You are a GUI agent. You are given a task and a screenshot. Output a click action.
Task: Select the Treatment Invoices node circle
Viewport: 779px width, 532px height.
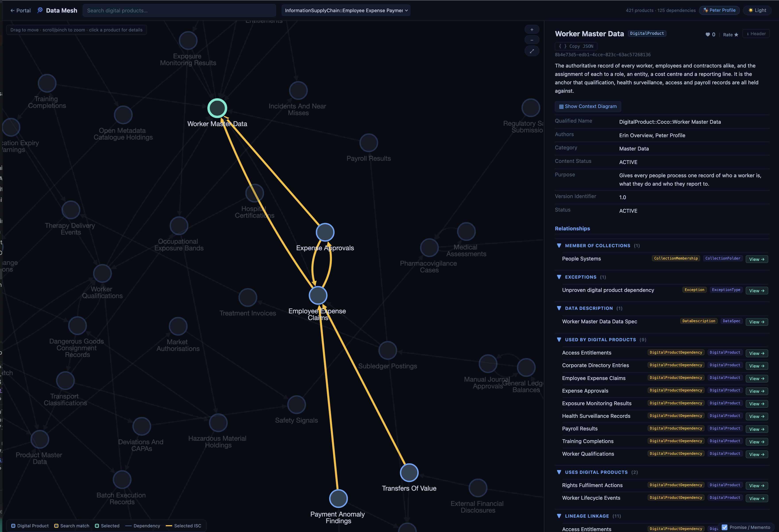pos(248,297)
